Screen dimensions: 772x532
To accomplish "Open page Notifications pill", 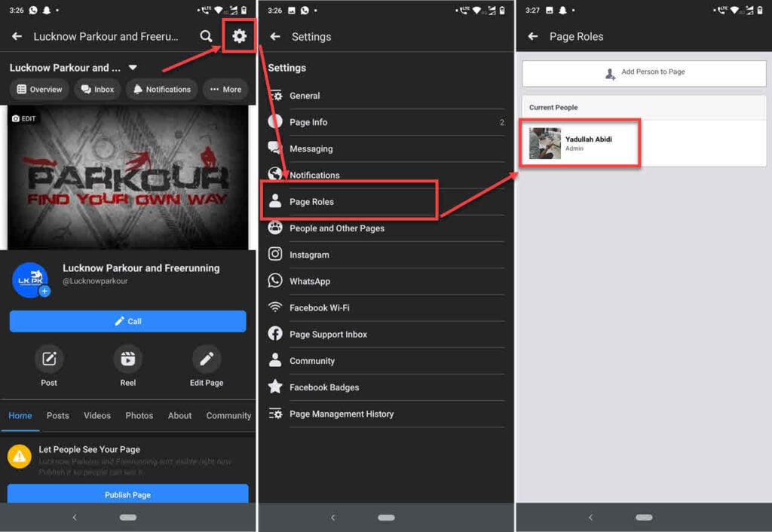I will coord(162,89).
